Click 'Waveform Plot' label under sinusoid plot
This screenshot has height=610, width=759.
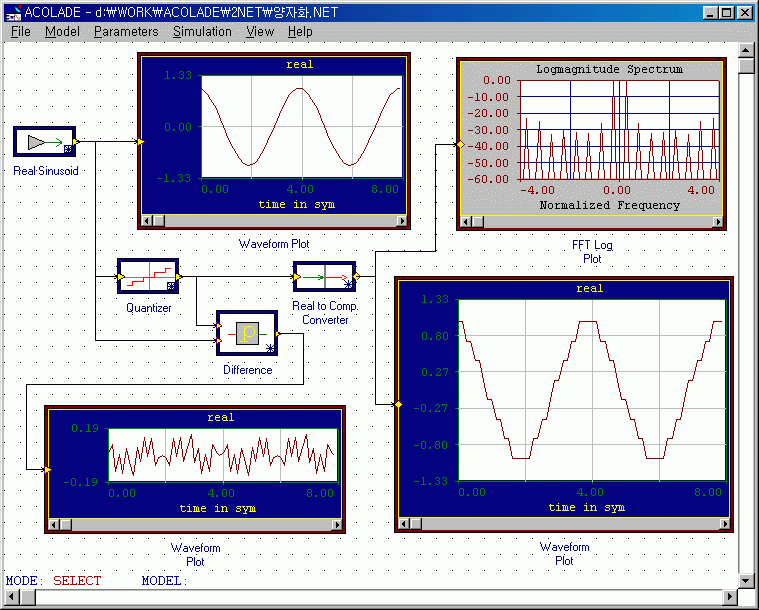click(274, 244)
